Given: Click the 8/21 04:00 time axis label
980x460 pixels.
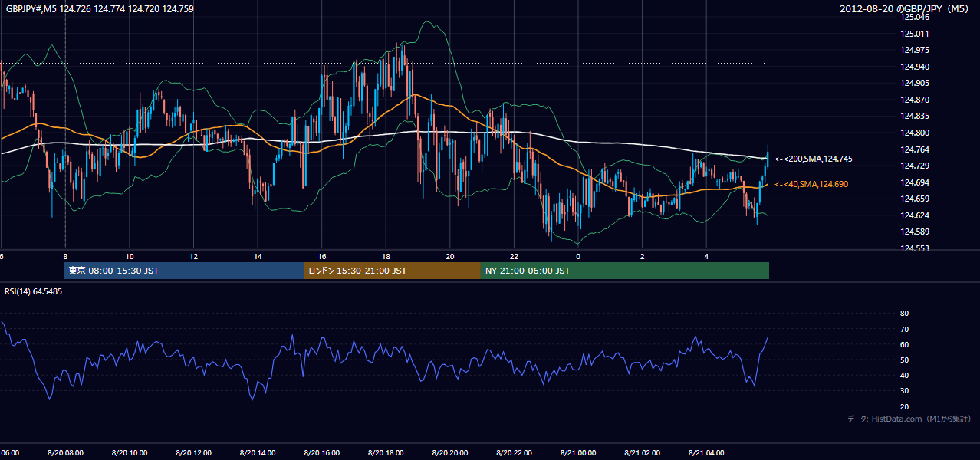Looking at the screenshot, I should [706, 453].
